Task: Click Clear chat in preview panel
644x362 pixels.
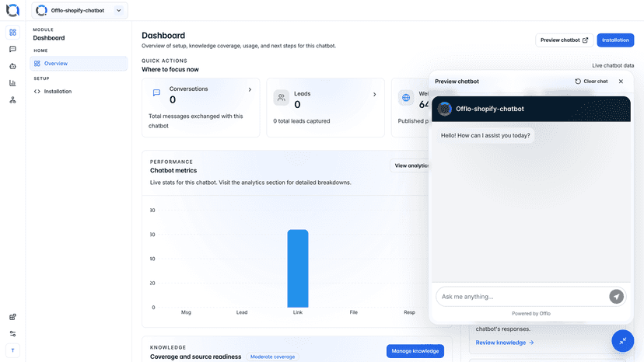Action: [591, 82]
